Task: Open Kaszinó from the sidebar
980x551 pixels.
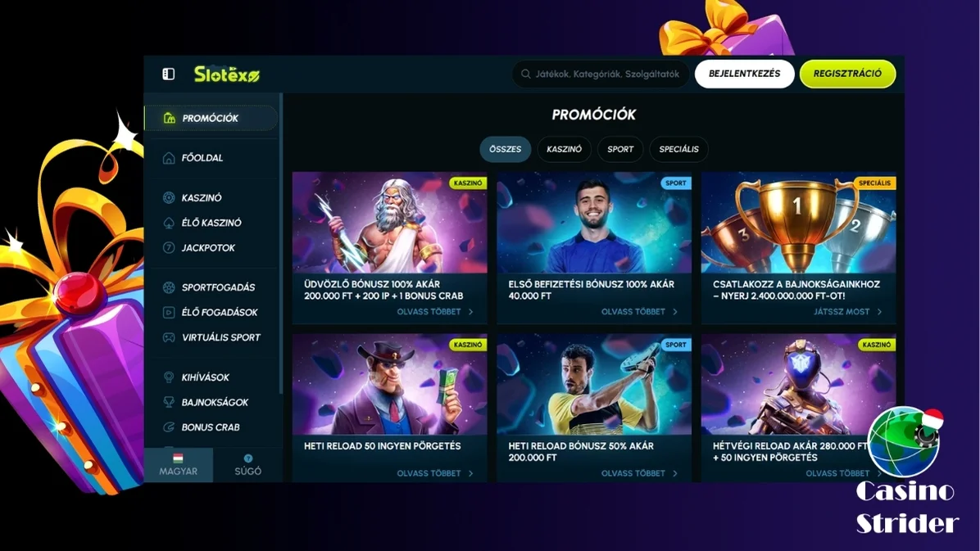Action: coord(202,197)
